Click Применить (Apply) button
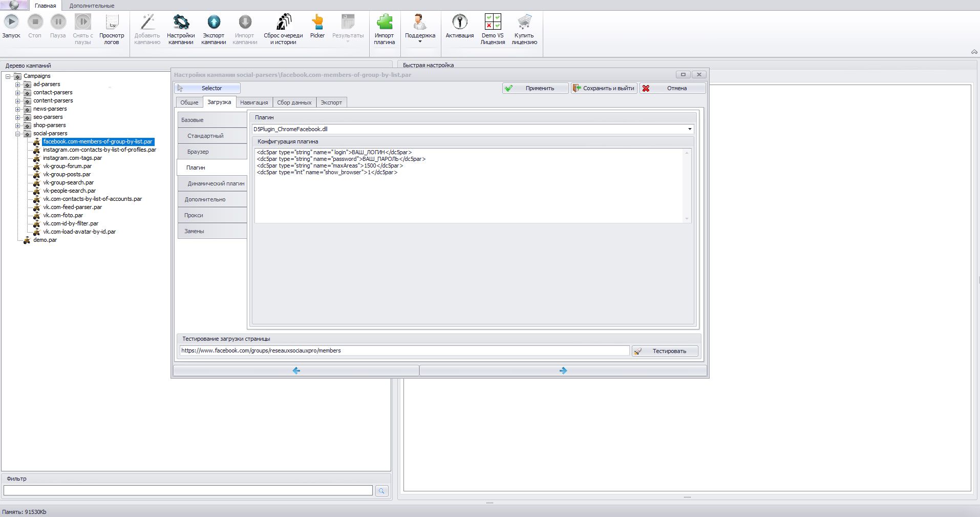 536,88
